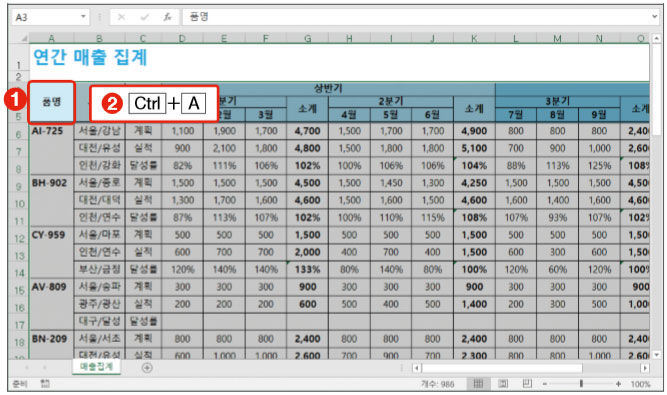Select the 매출집계 sheet tab
Image resolution: width=667 pixels, height=395 pixels.
(97, 367)
